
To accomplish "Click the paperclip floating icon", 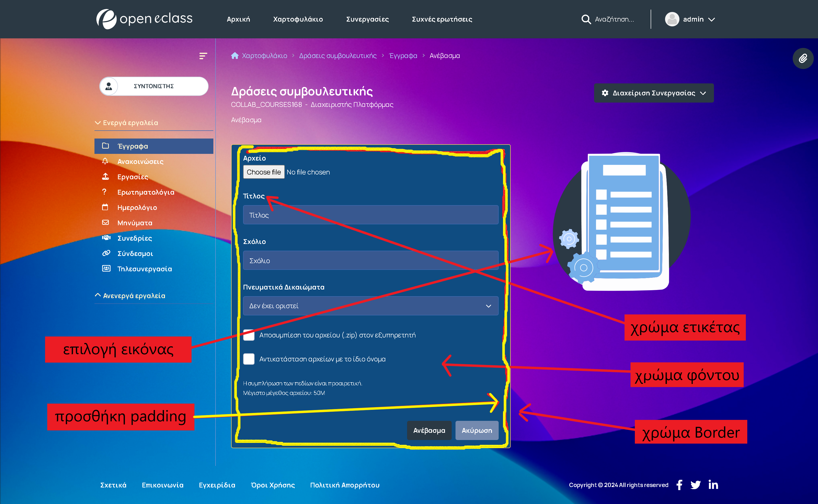I will point(803,59).
